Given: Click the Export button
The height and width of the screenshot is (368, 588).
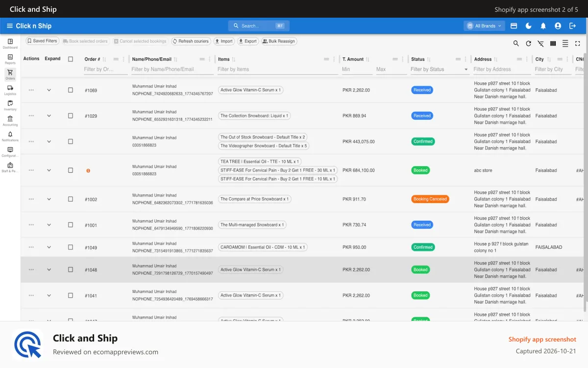Looking at the screenshot, I should point(248,41).
